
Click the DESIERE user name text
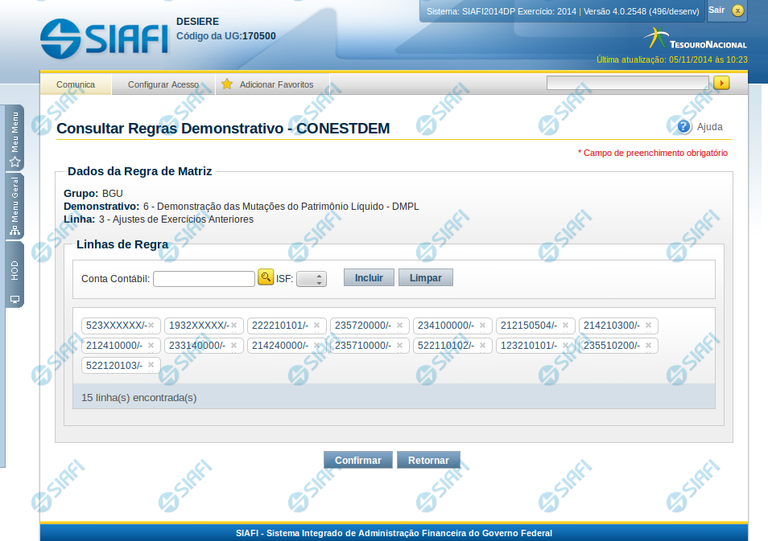tap(197, 22)
